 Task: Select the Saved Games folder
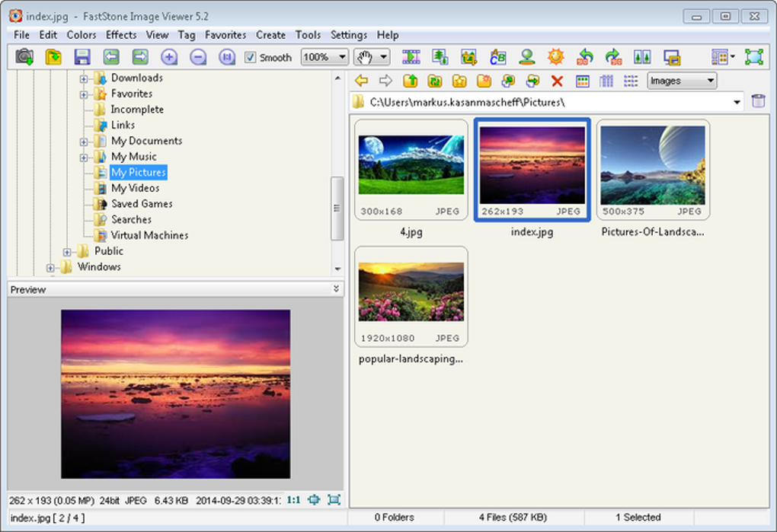[142, 204]
